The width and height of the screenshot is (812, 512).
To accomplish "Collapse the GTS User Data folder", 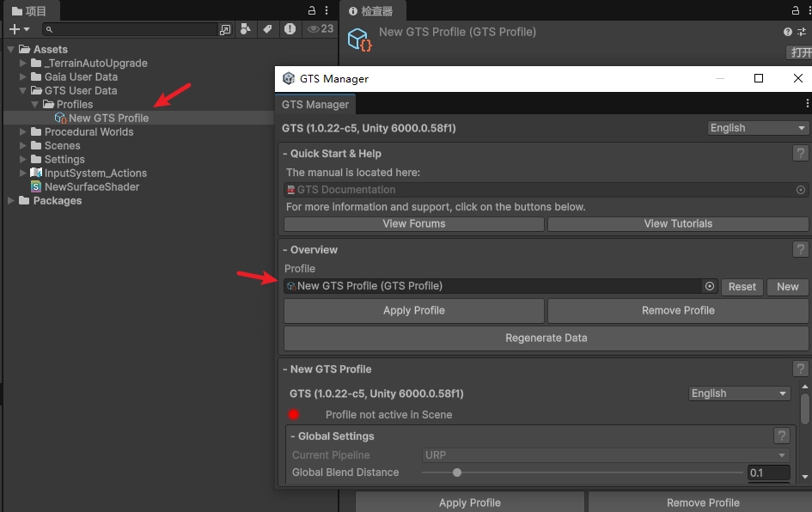I will (x=22, y=90).
